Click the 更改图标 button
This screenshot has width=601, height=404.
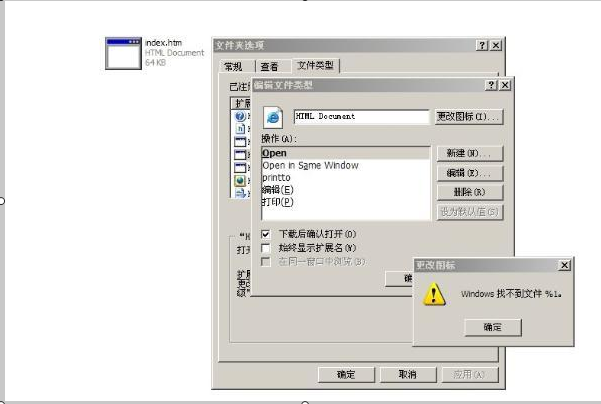(468, 117)
